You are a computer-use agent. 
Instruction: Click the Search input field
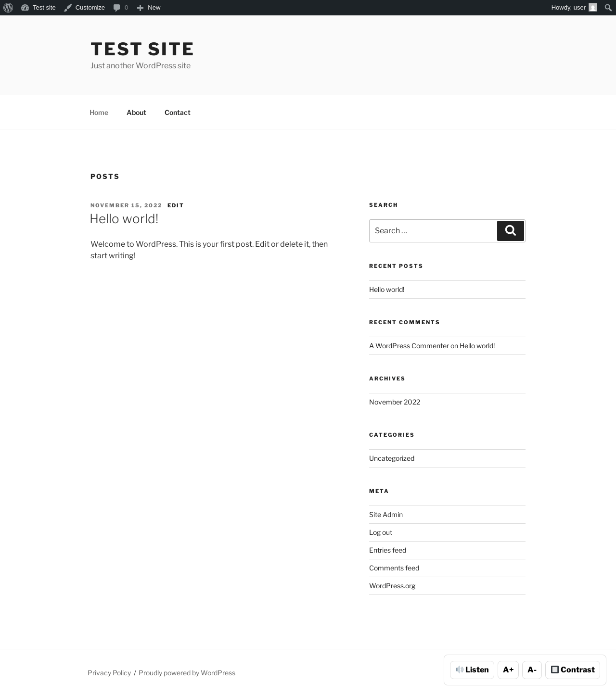433,231
